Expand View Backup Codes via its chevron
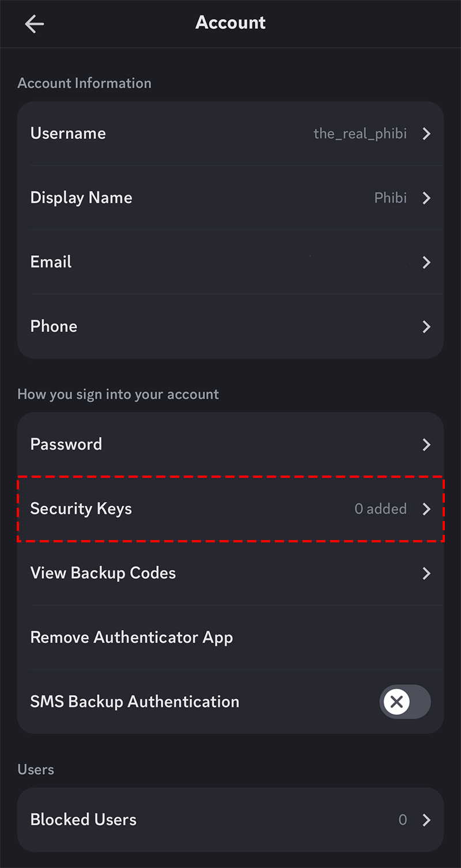 tap(426, 573)
